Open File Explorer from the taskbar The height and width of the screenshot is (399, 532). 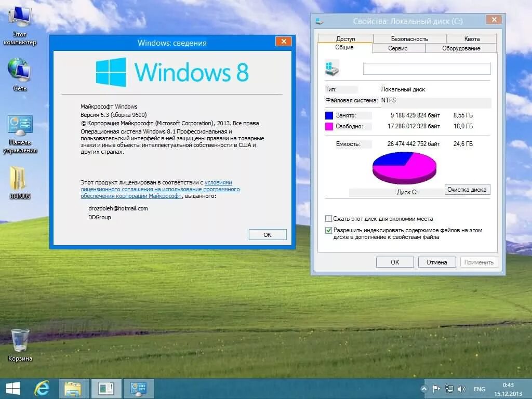coord(73,389)
